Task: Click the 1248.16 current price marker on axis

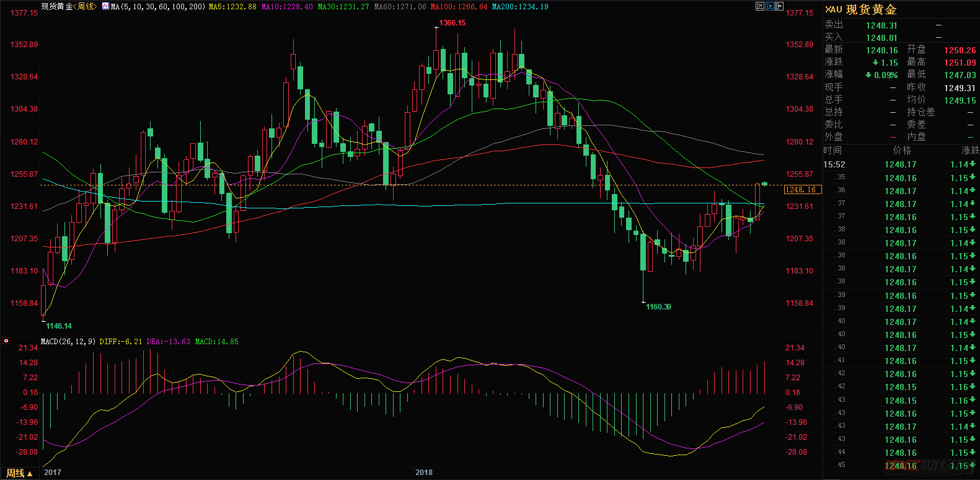Action: click(802, 190)
